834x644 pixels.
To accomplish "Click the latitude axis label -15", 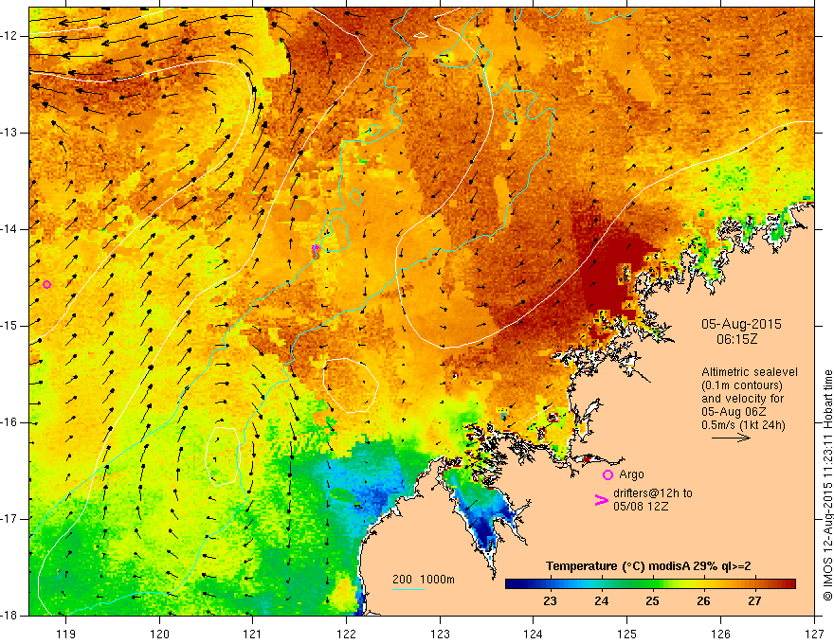I will [9, 326].
